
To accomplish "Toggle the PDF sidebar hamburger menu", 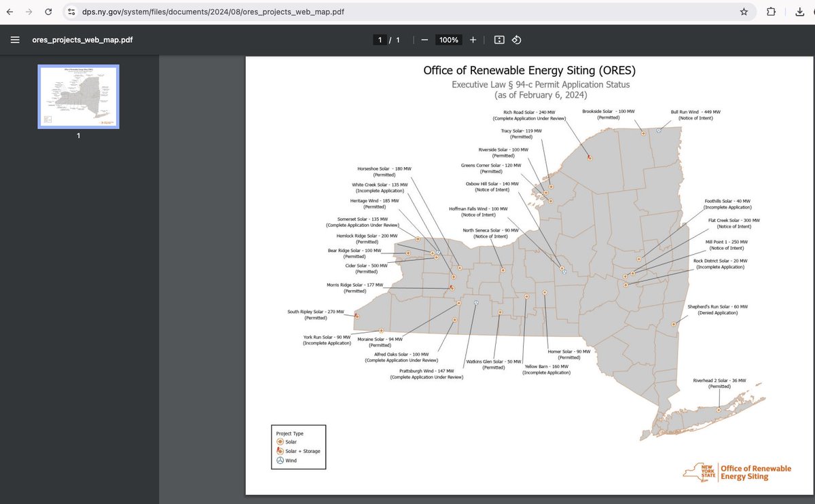I will click(14, 39).
